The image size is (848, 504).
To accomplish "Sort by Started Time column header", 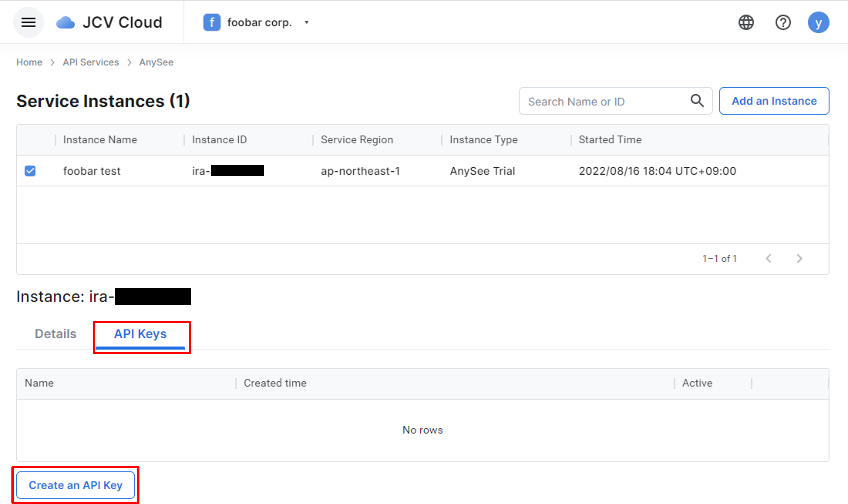I will click(x=610, y=140).
